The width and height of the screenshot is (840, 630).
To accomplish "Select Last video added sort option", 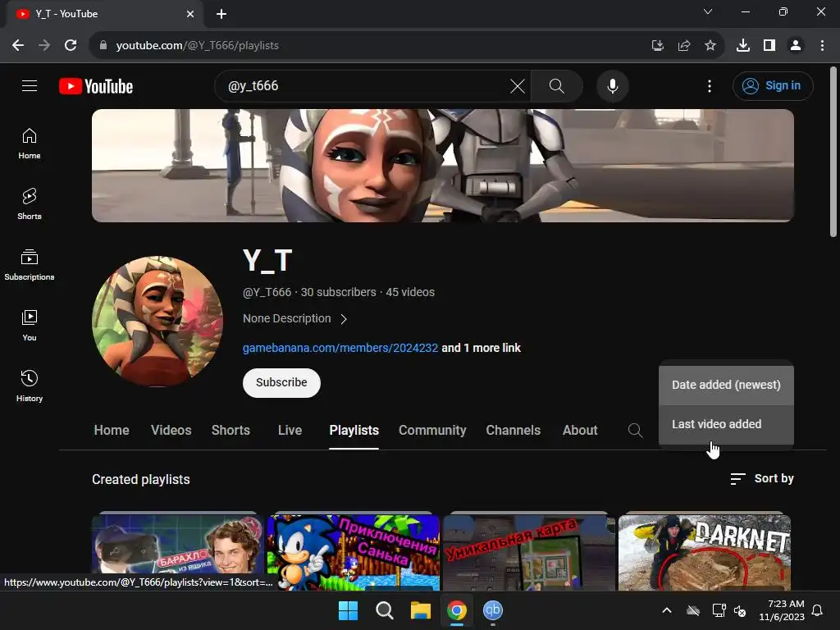I will click(x=726, y=424).
